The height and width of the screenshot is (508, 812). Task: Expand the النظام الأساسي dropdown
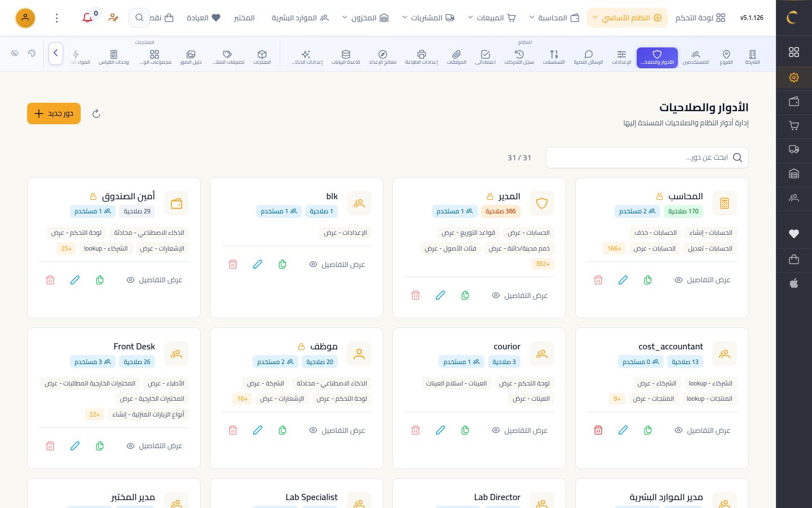[x=627, y=18]
